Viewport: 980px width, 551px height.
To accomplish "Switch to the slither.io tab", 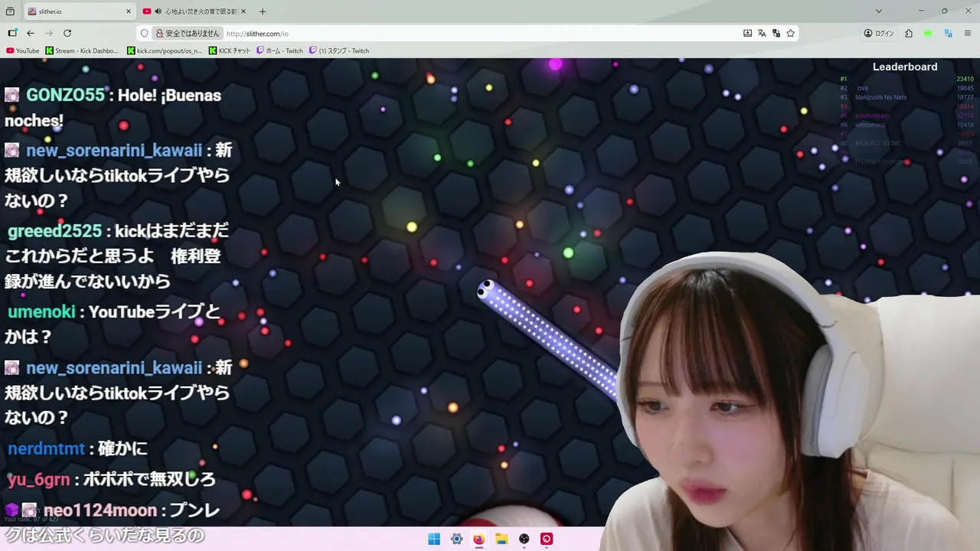I will coord(80,11).
